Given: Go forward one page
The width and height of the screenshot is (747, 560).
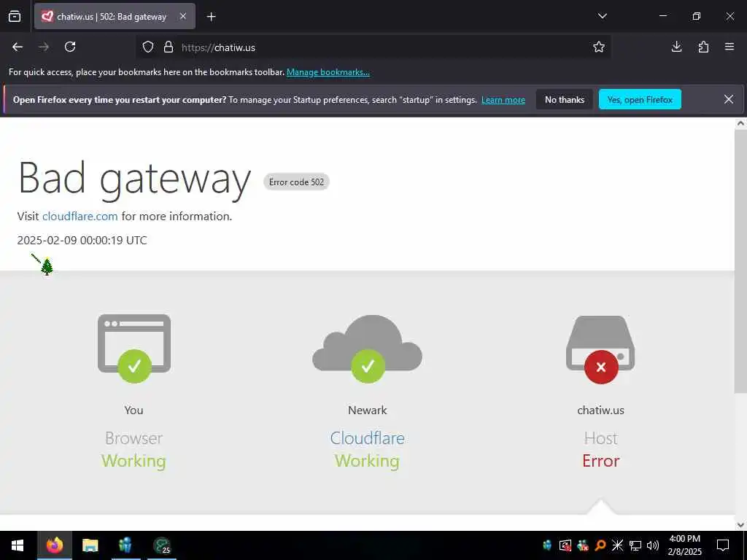Looking at the screenshot, I should click(44, 47).
